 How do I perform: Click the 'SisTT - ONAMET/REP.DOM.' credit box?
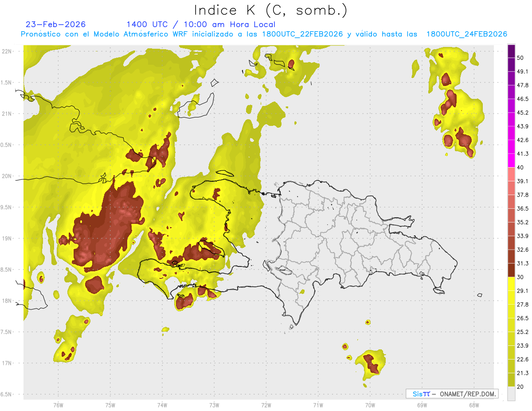coord(452,394)
